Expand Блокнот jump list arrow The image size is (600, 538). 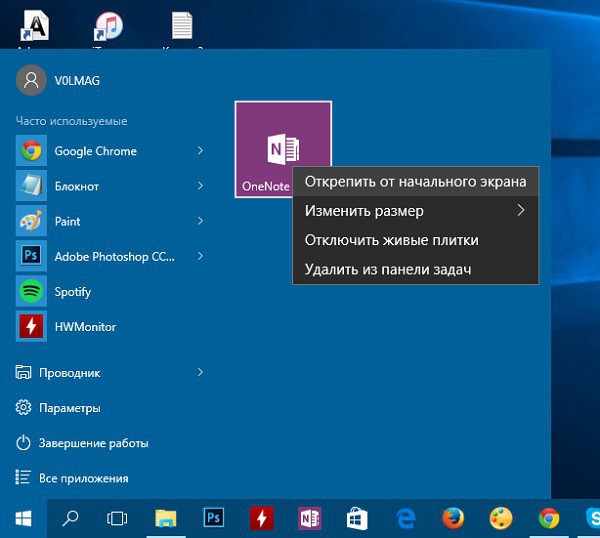tap(200, 186)
